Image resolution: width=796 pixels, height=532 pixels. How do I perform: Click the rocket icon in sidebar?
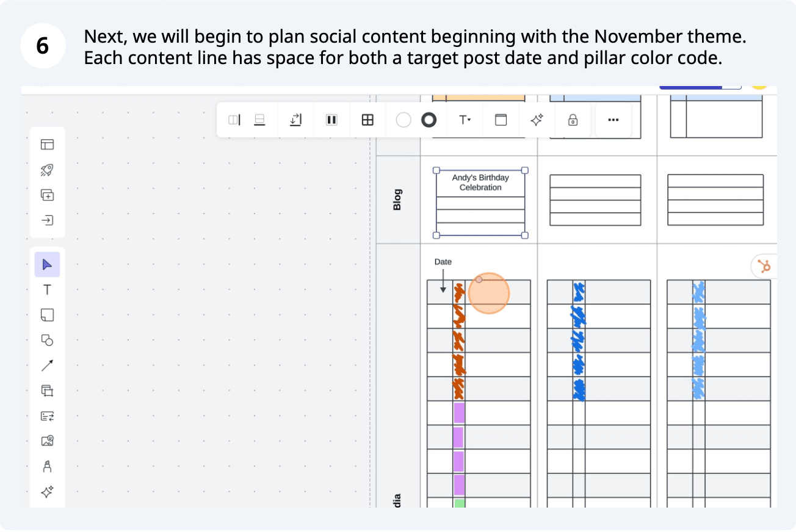pos(47,170)
